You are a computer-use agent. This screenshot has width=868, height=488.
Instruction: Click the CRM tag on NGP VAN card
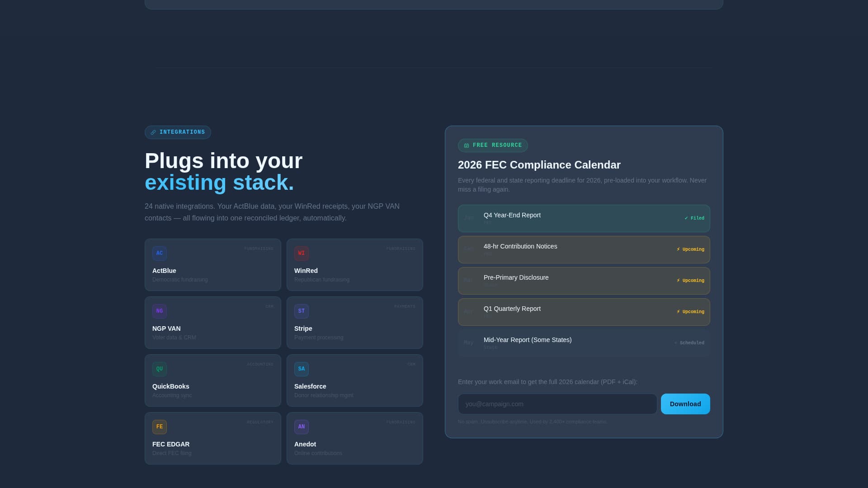269,307
